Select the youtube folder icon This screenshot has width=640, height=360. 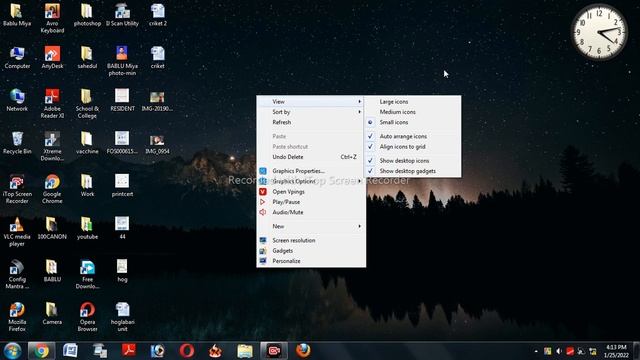[87, 228]
